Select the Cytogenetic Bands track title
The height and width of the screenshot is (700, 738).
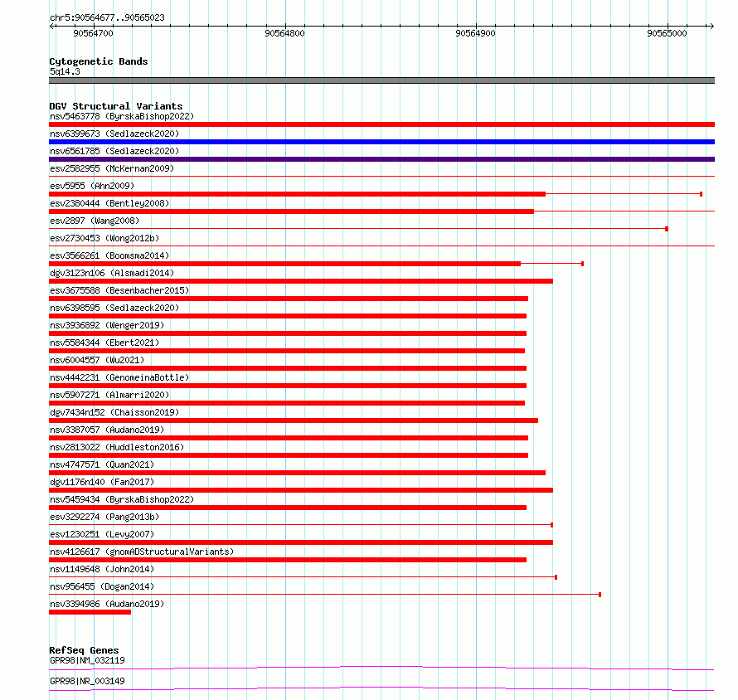pos(99,61)
